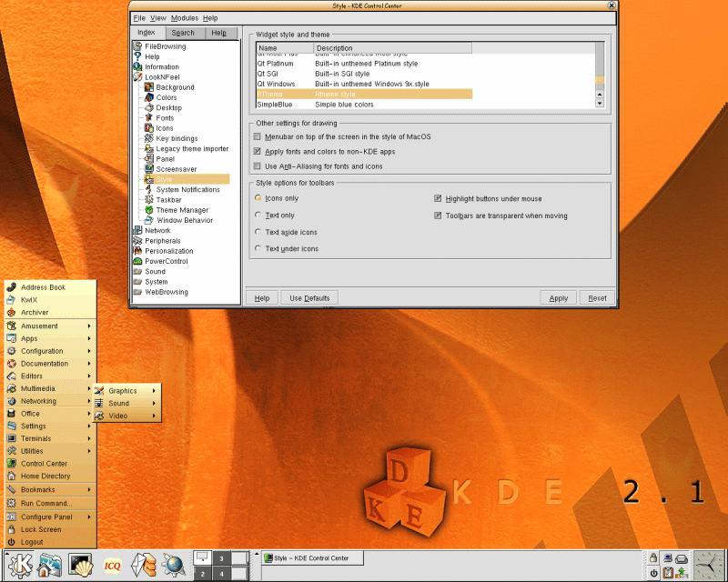The image size is (728, 582).
Task: Select Qt Platinum style row
Action: [364, 64]
